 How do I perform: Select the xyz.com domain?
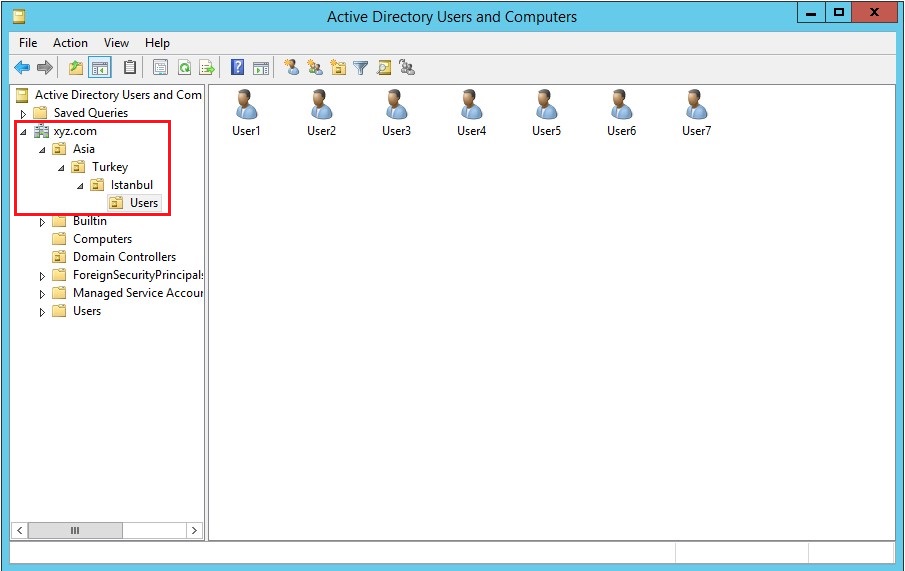click(75, 131)
